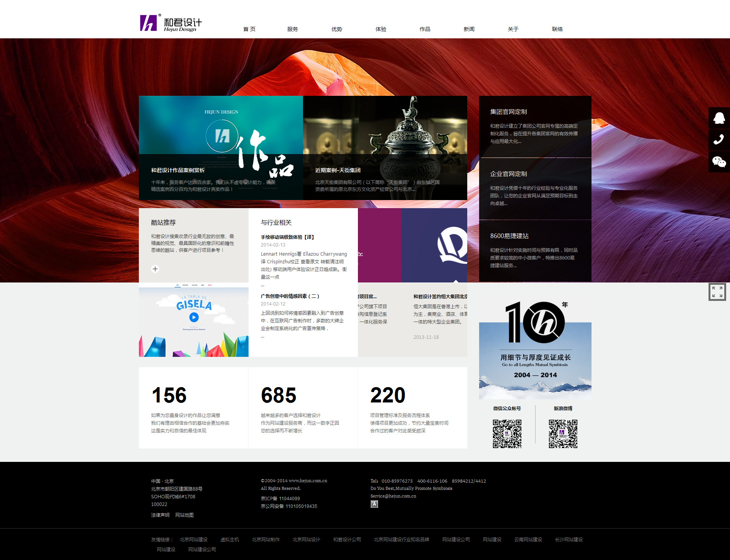Go to the 作品 navigation page

point(425,29)
